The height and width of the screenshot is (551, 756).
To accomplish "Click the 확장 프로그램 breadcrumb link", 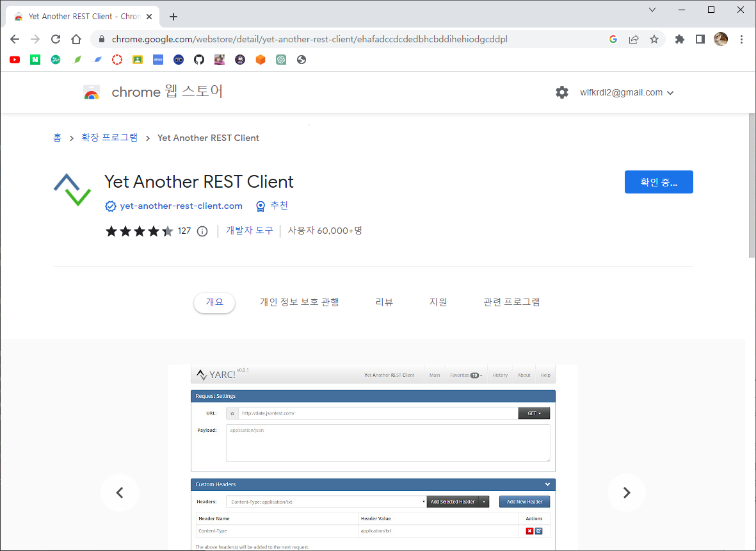I will pyautogui.click(x=109, y=138).
